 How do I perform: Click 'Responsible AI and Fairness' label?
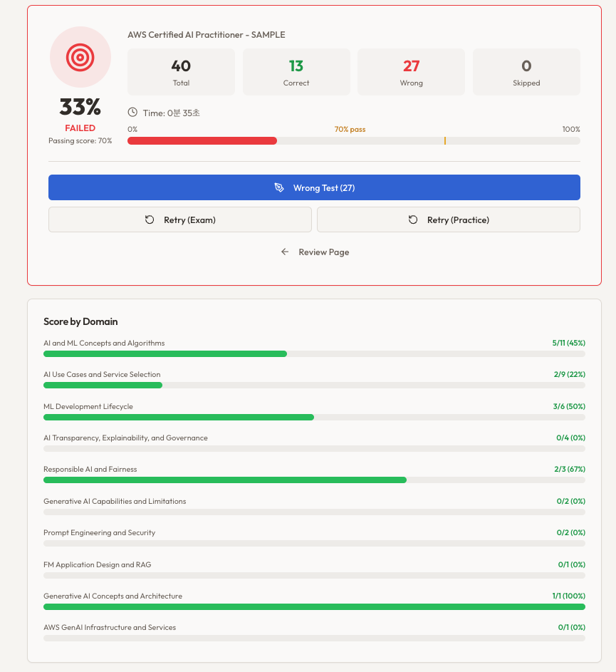click(90, 470)
